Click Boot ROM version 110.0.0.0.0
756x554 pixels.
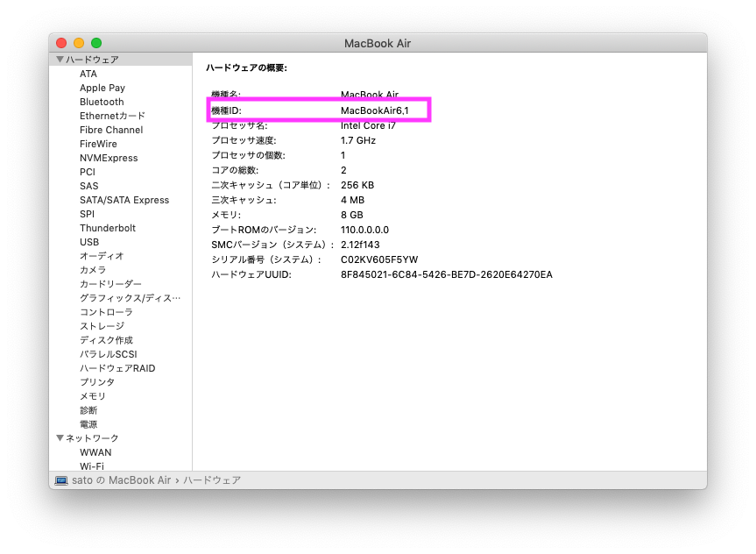pyautogui.click(x=364, y=230)
